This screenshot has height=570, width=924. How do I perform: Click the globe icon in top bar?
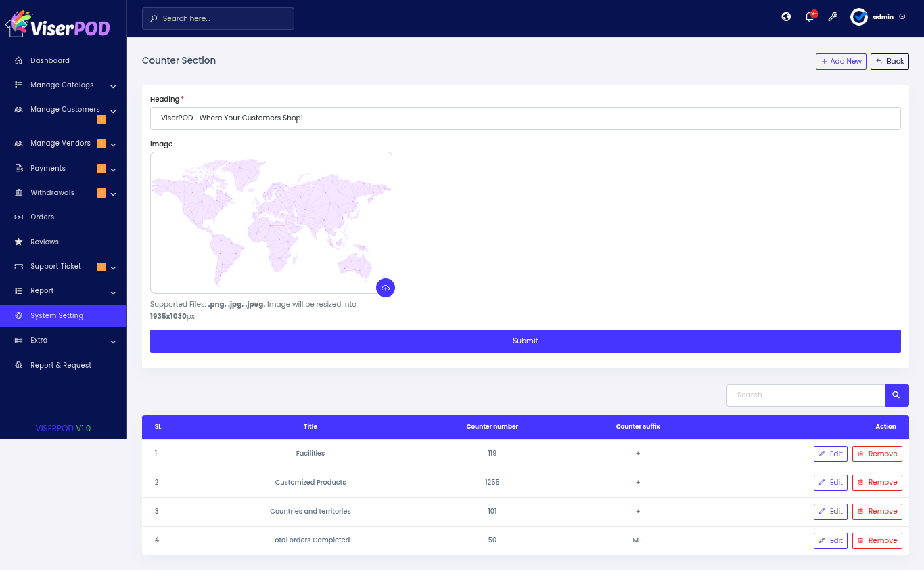786,17
